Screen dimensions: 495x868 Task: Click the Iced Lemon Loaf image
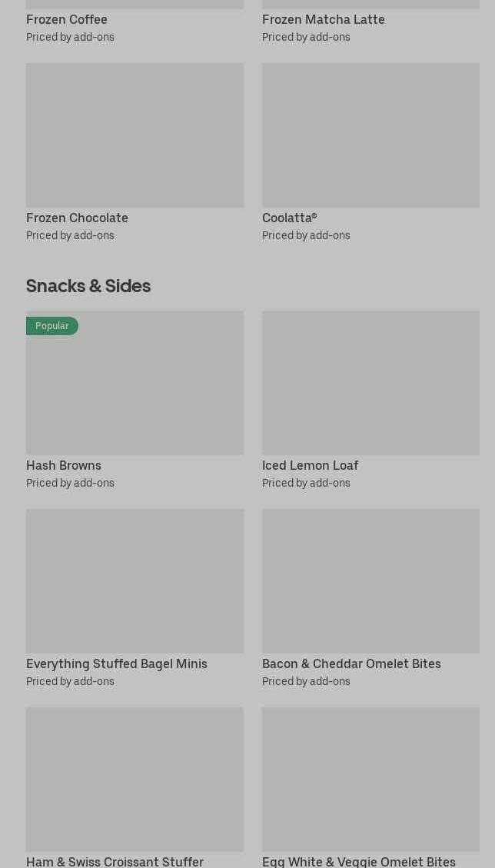[x=370, y=383]
